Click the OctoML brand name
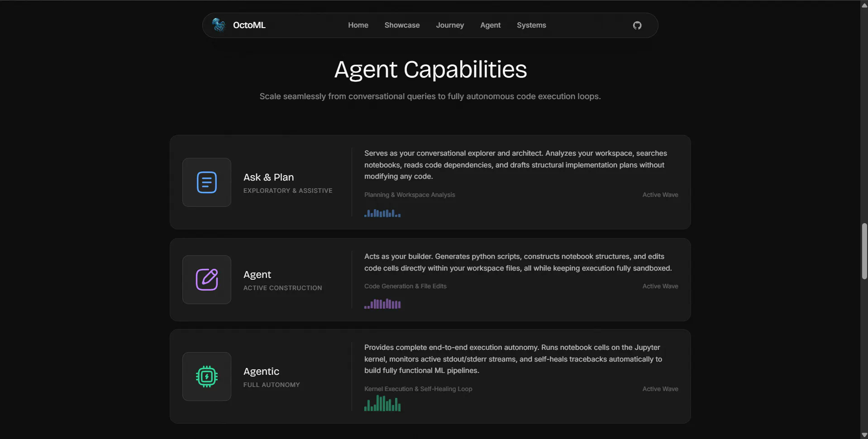This screenshot has height=439, width=868. [249, 25]
